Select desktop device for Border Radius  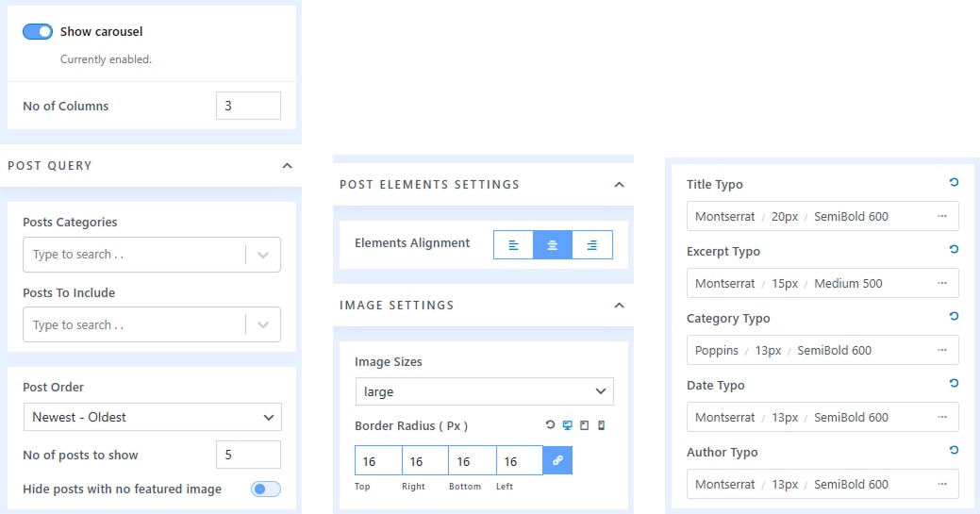pyautogui.click(x=567, y=425)
